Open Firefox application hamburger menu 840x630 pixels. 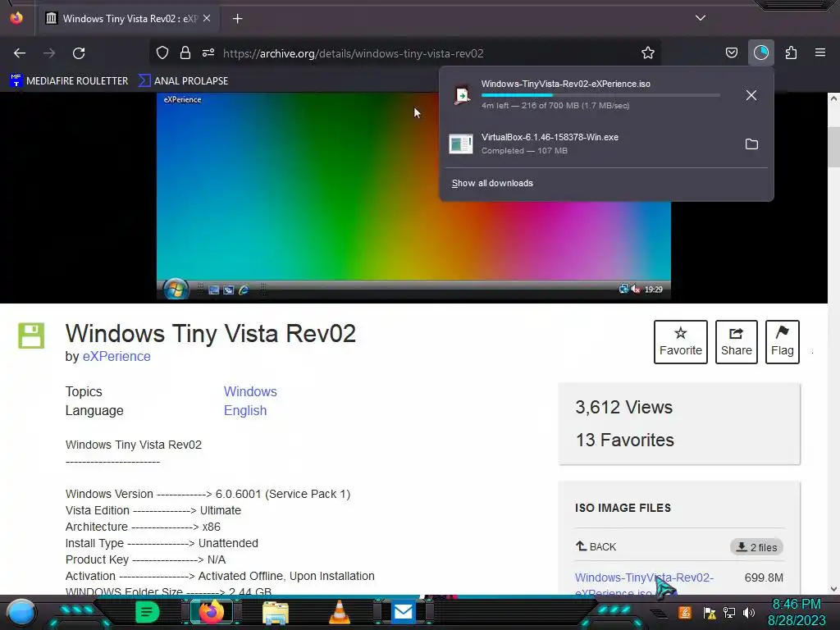pos(819,52)
